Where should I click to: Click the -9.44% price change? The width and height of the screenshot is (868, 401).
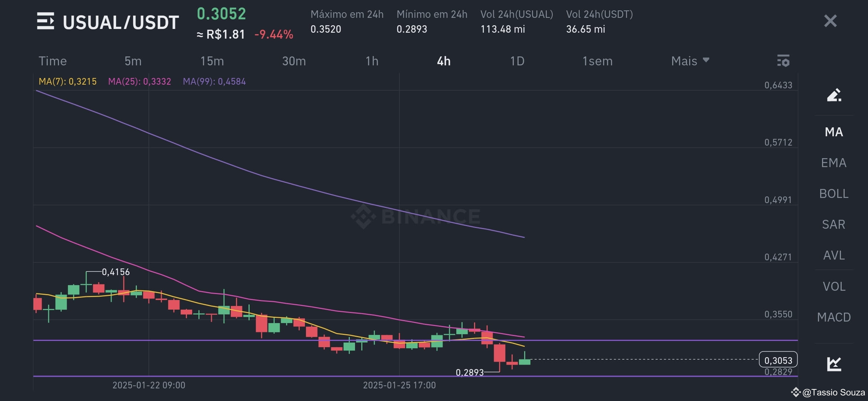[274, 35]
